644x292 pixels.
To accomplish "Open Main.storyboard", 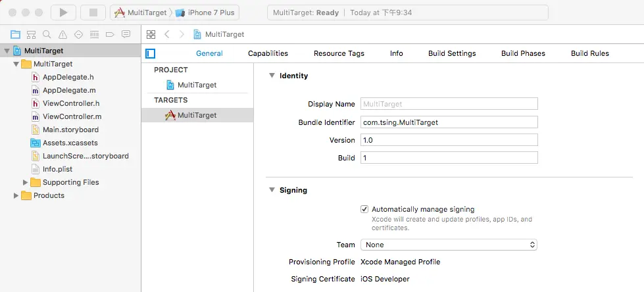I will (x=70, y=130).
